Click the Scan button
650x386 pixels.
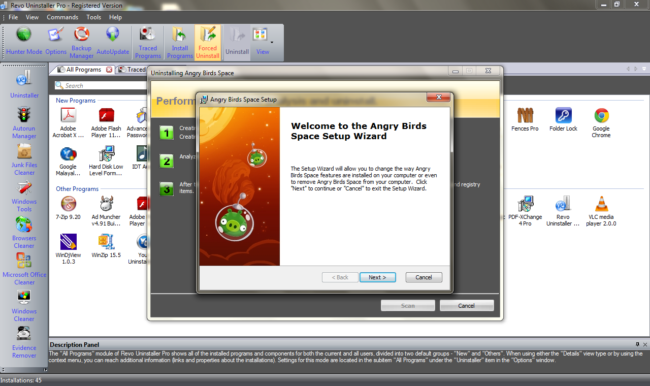coord(408,306)
